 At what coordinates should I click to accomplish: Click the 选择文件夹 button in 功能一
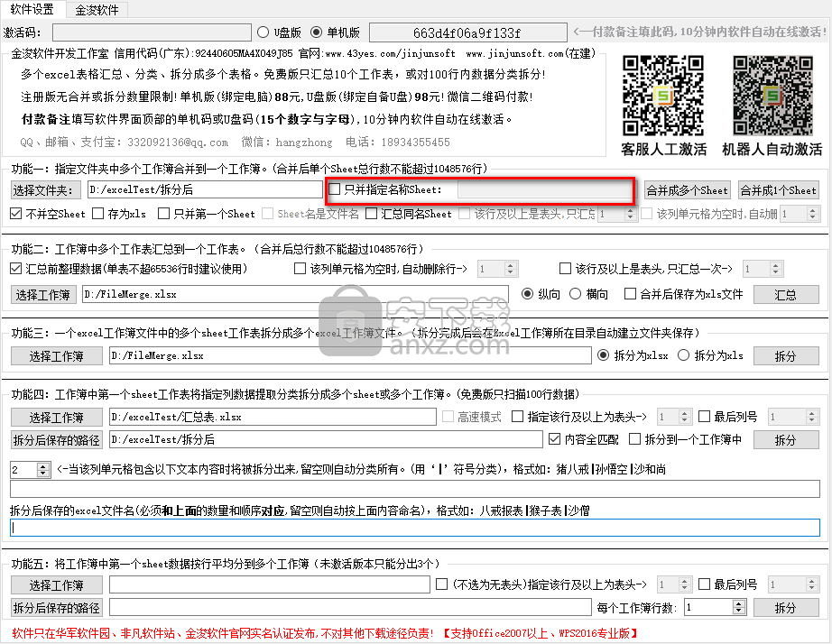(x=45, y=190)
